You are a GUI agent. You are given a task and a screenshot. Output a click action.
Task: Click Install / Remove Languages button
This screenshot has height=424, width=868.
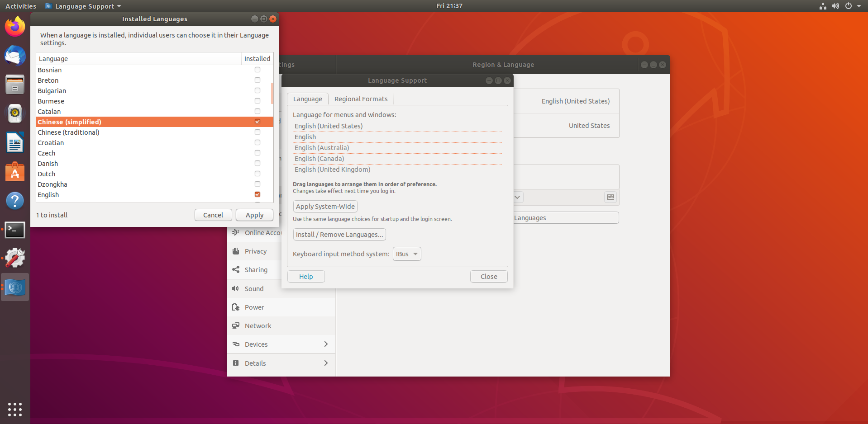pos(339,235)
